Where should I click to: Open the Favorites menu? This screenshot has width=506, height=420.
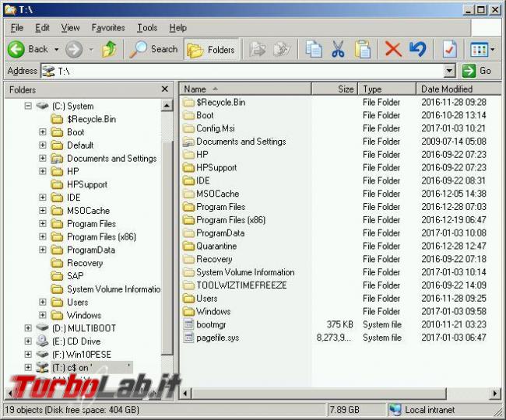point(108,28)
